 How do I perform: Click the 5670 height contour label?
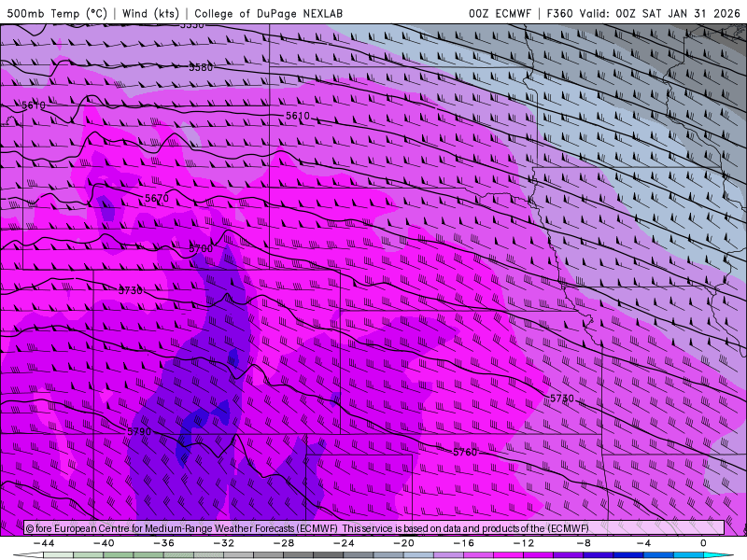[x=157, y=197]
